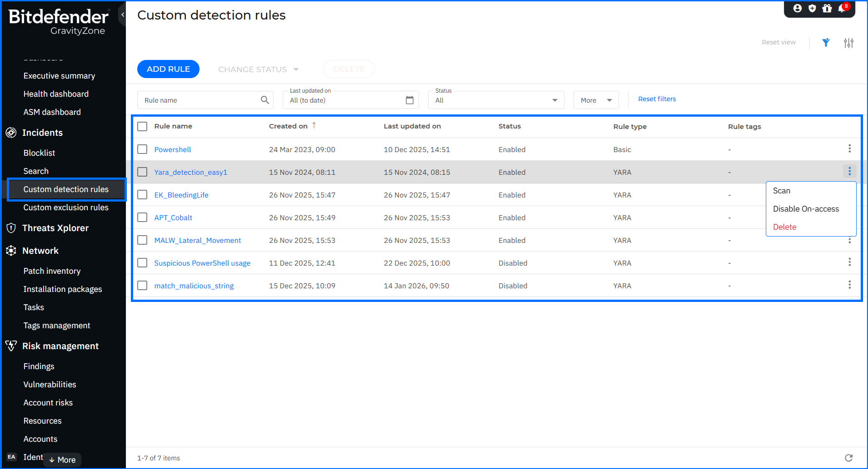Open Patch inventory in sidebar

point(52,271)
